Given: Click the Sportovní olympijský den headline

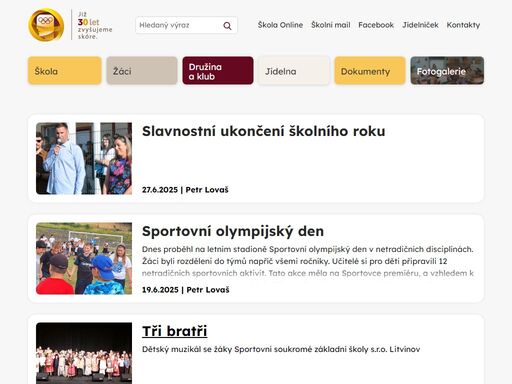Looking at the screenshot, I should click(x=233, y=231).
